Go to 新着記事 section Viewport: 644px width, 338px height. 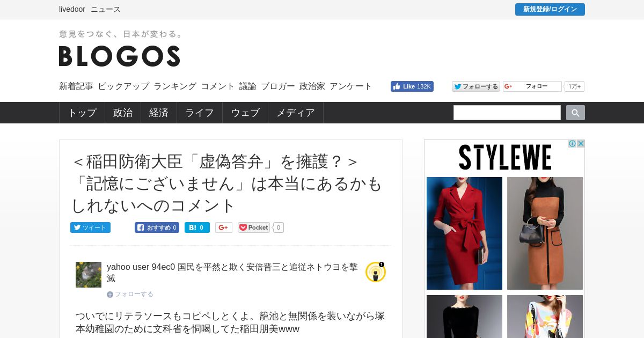point(76,86)
